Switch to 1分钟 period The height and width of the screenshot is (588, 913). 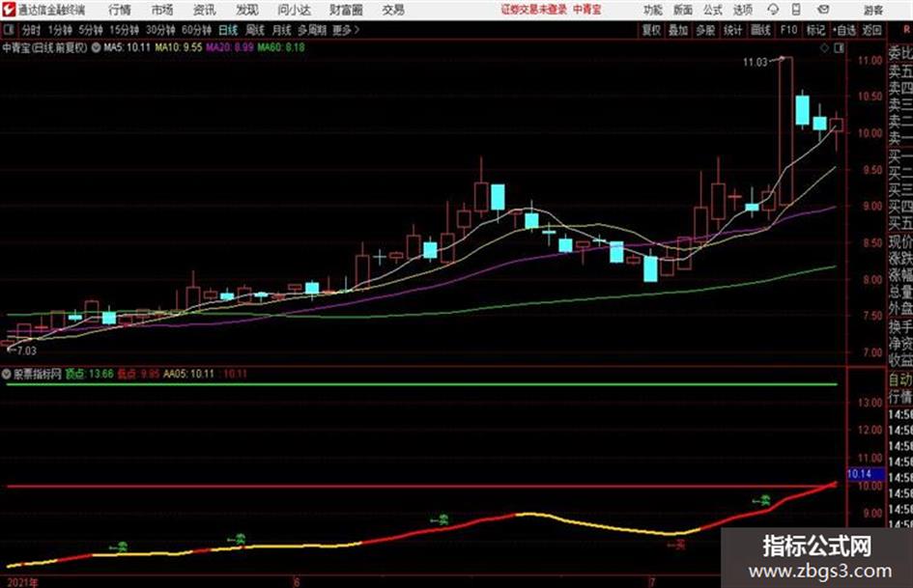point(59,30)
